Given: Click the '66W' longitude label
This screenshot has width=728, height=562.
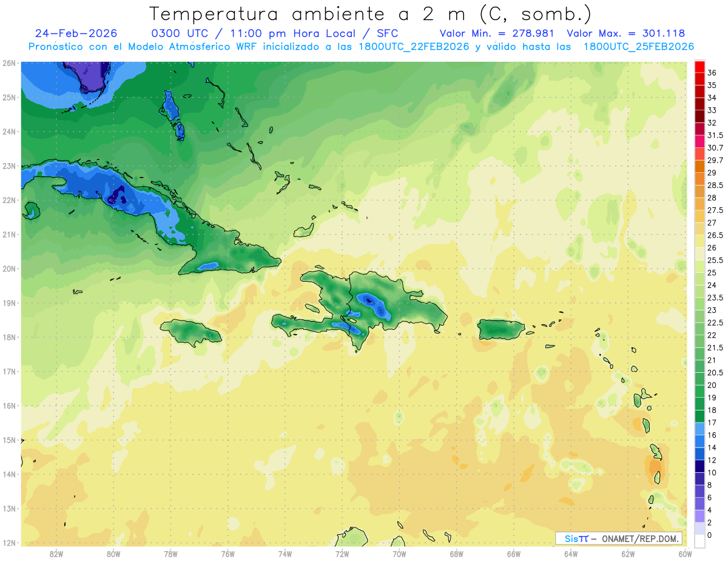Looking at the screenshot, I should pos(514,554).
